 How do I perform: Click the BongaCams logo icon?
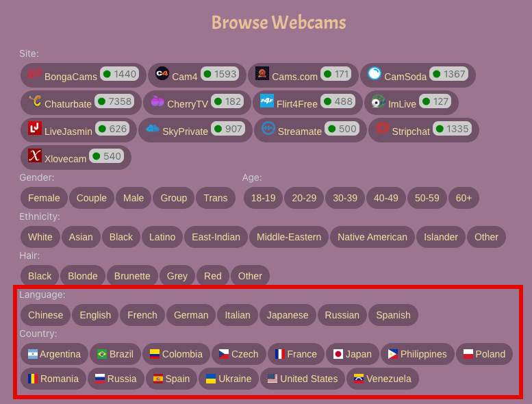tap(35, 73)
